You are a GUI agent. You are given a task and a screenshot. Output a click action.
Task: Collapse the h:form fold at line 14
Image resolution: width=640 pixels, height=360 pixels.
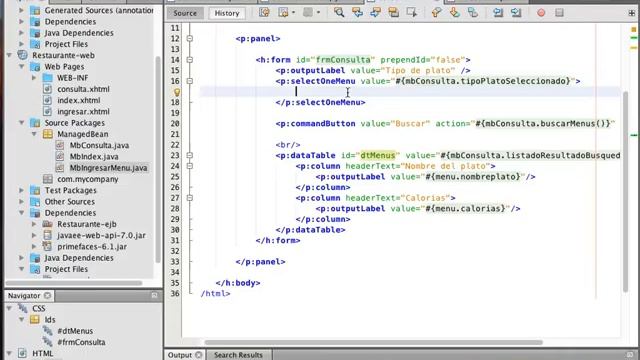[x=189, y=60]
